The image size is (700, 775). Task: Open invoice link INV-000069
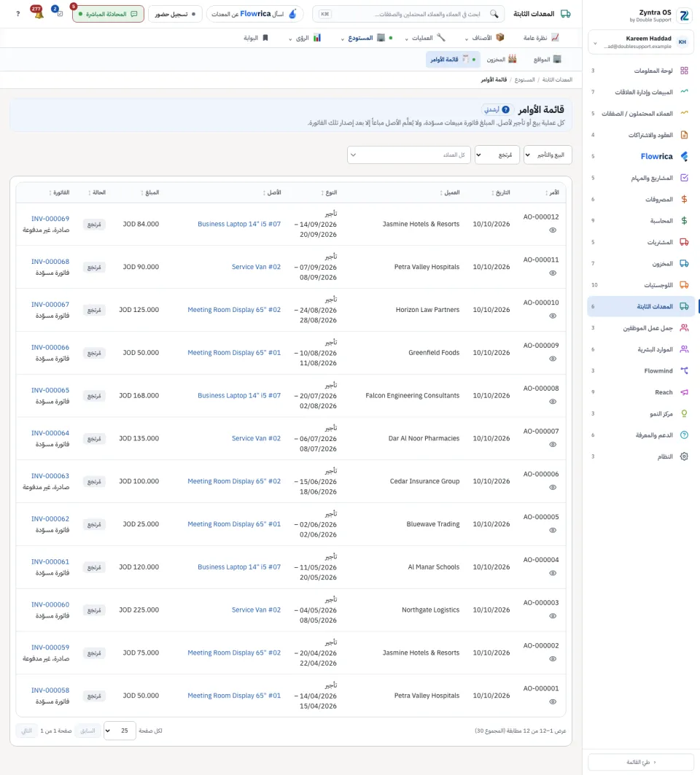(x=50, y=219)
